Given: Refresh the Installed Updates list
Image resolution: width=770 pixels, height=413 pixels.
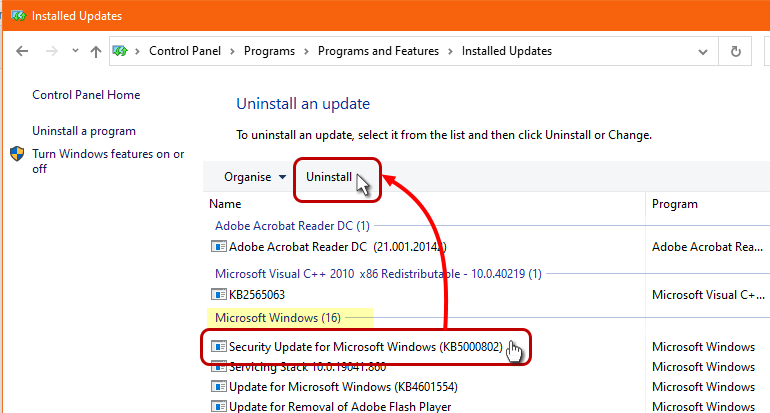Looking at the screenshot, I should [x=735, y=51].
